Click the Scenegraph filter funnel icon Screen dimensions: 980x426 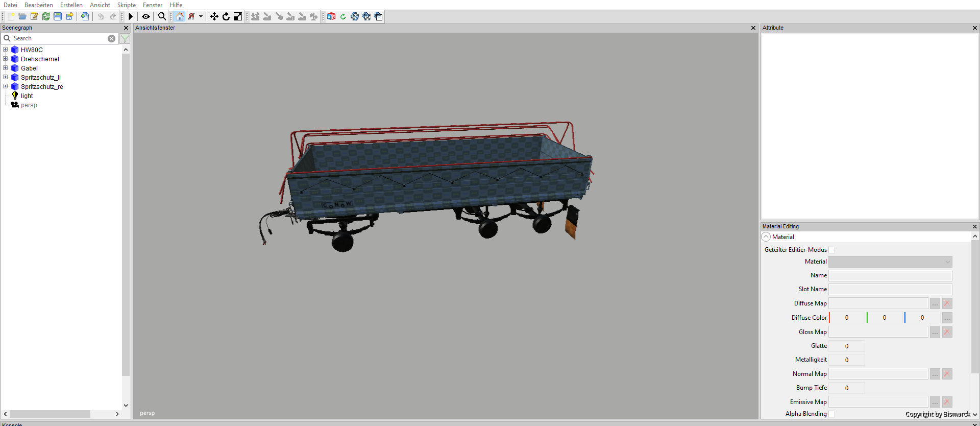pos(125,38)
